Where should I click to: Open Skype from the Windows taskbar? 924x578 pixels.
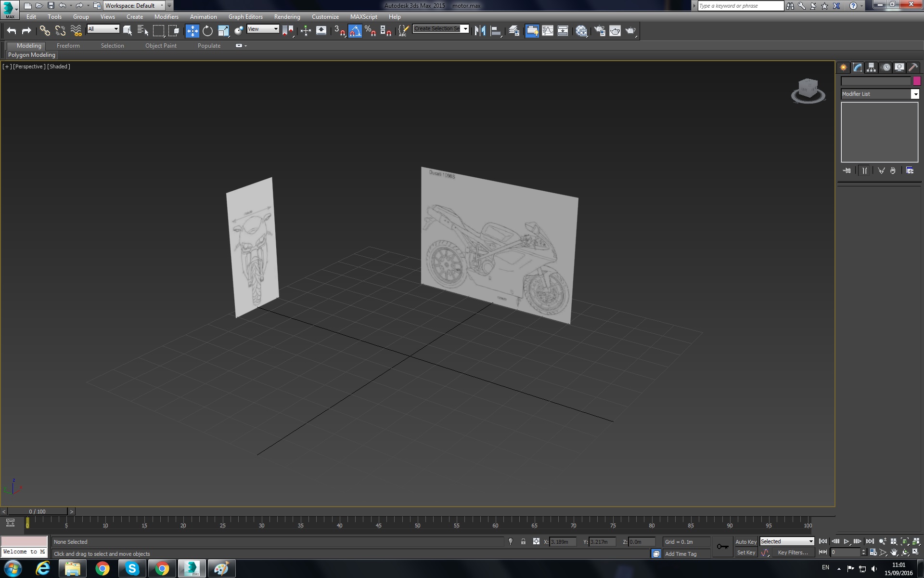[x=132, y=569]
